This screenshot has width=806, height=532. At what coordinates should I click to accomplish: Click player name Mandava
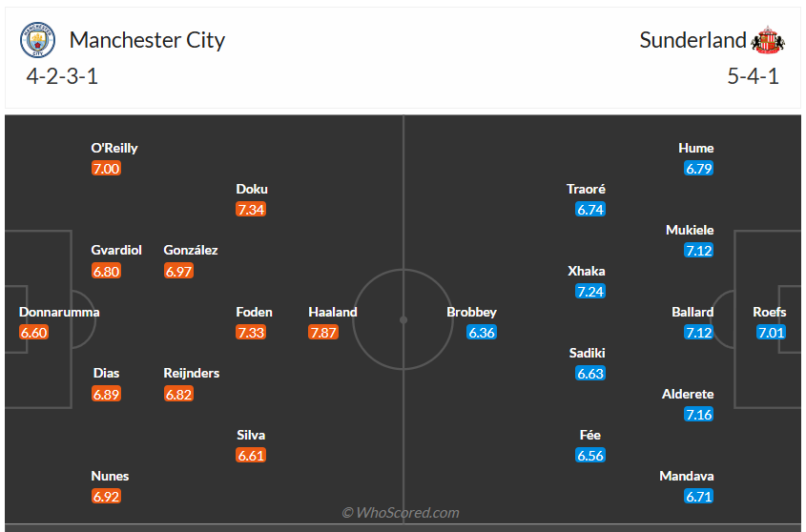[687, 476]
